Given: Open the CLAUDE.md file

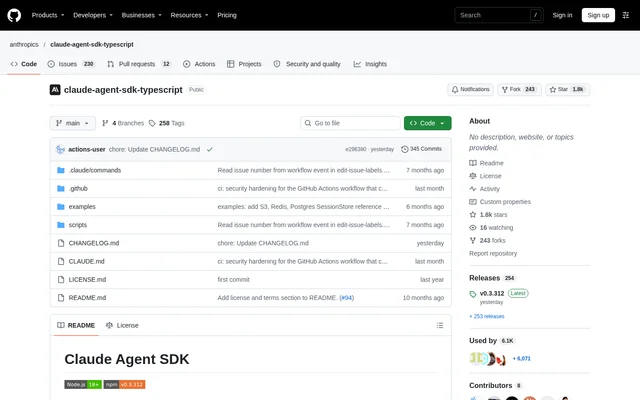Looking at the screenshot, I should click(x=87, y=261).
